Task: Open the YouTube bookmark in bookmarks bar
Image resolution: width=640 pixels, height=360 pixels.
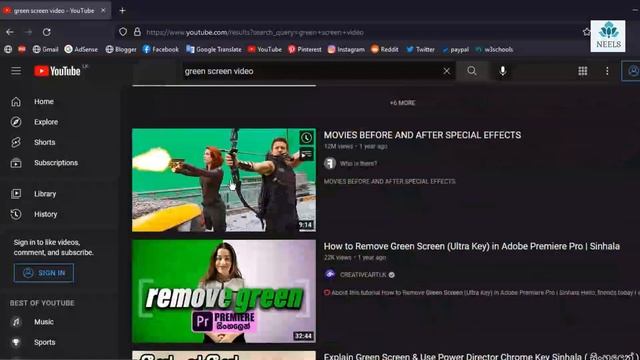Action: (x=264, y=49)
